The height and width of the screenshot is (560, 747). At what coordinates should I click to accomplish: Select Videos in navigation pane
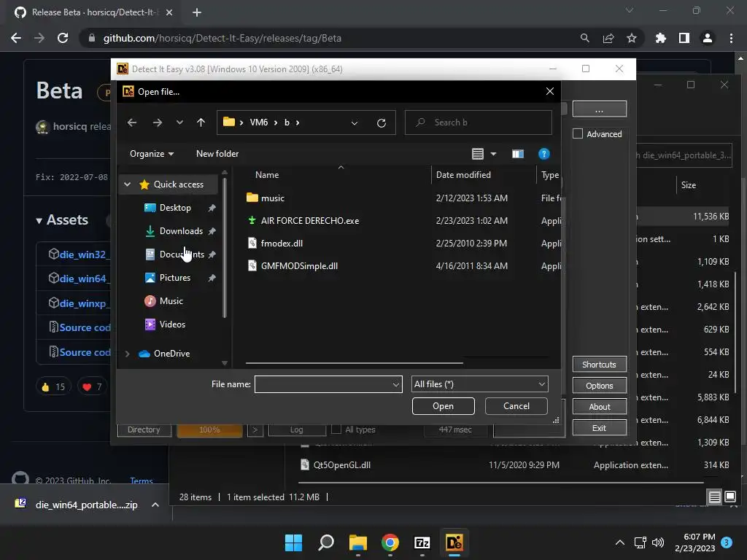(x=172, y=324)
